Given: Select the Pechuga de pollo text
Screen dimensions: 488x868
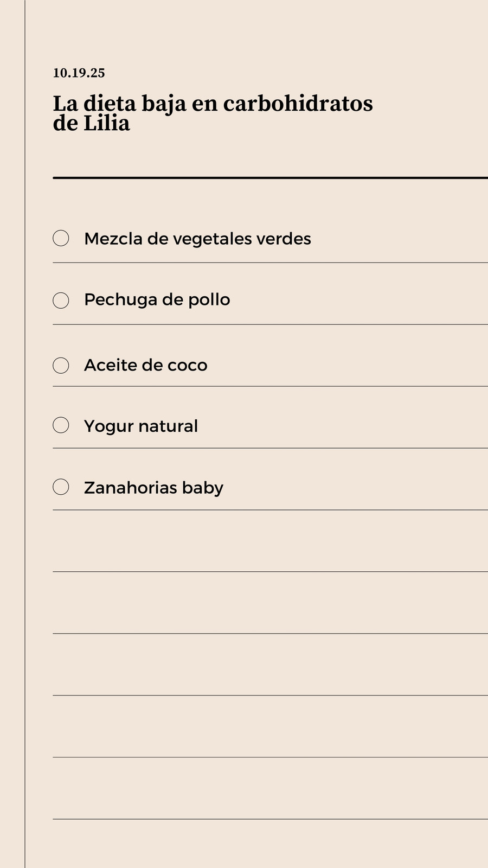Looking at the screenshot, I should coord(157,300).
